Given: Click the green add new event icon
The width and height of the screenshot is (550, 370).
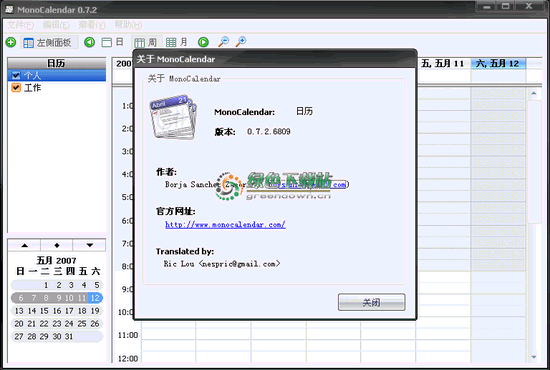Looking at the screenshot, I should 11,42.
